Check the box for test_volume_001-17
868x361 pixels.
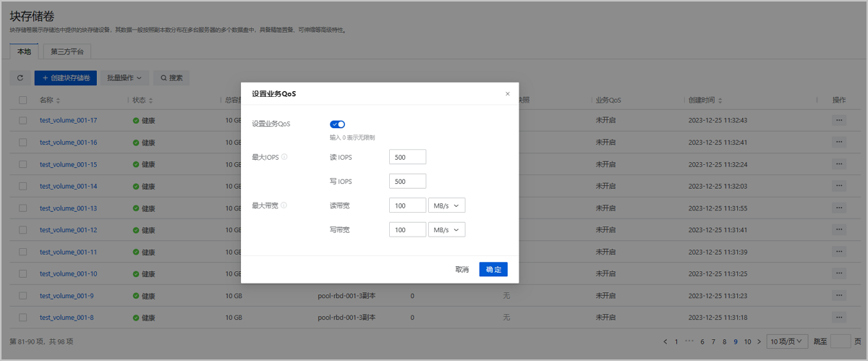tap(23, 120)
